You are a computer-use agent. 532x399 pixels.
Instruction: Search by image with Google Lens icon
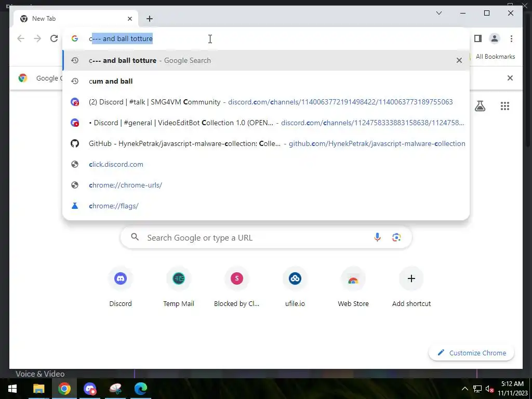pyautogui.click(x=396, y=237)
